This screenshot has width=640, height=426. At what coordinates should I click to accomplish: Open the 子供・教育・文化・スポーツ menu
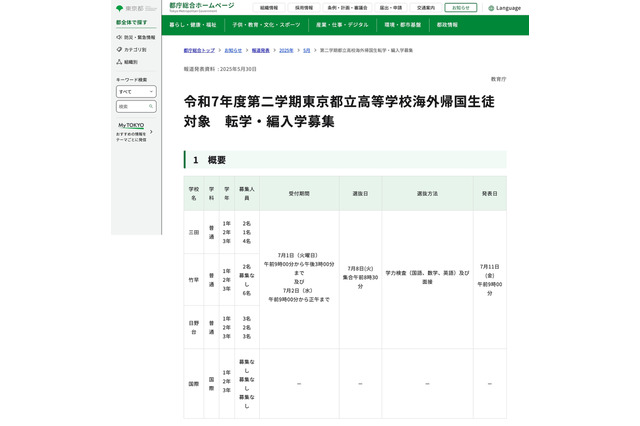coord(266,24)
